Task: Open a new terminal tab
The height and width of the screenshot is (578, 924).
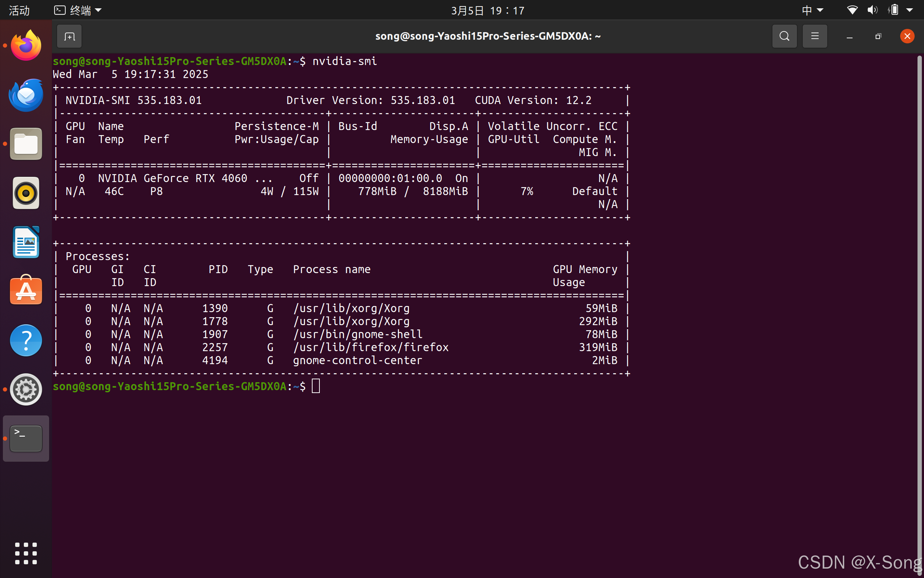Action: click(x=70, y=36)
